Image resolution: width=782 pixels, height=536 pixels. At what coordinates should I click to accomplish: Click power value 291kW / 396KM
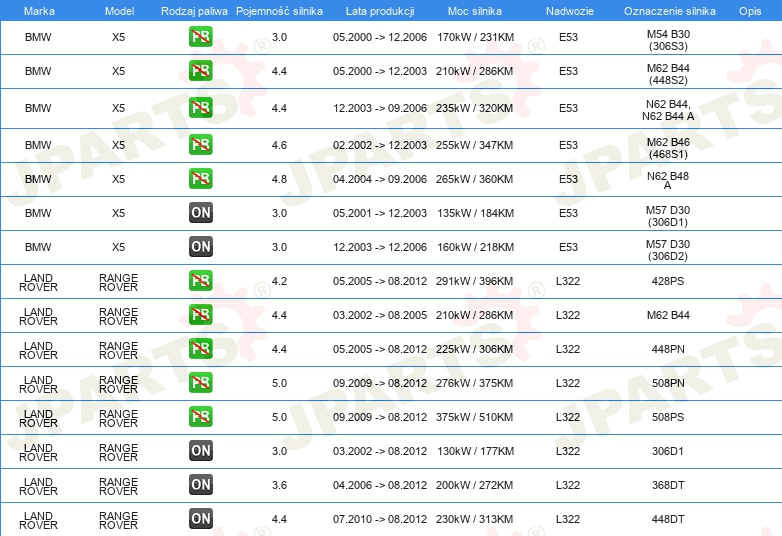[x=474, y=281]
